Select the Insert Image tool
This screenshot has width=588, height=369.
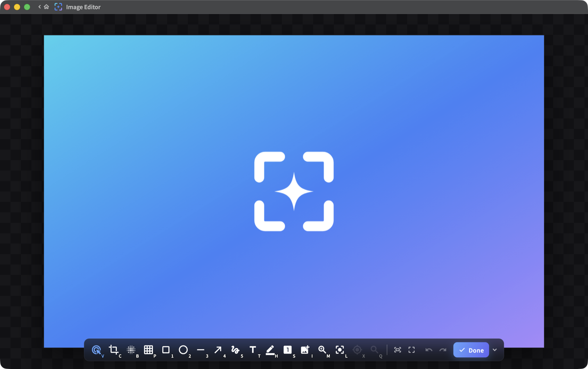point(305,350)
